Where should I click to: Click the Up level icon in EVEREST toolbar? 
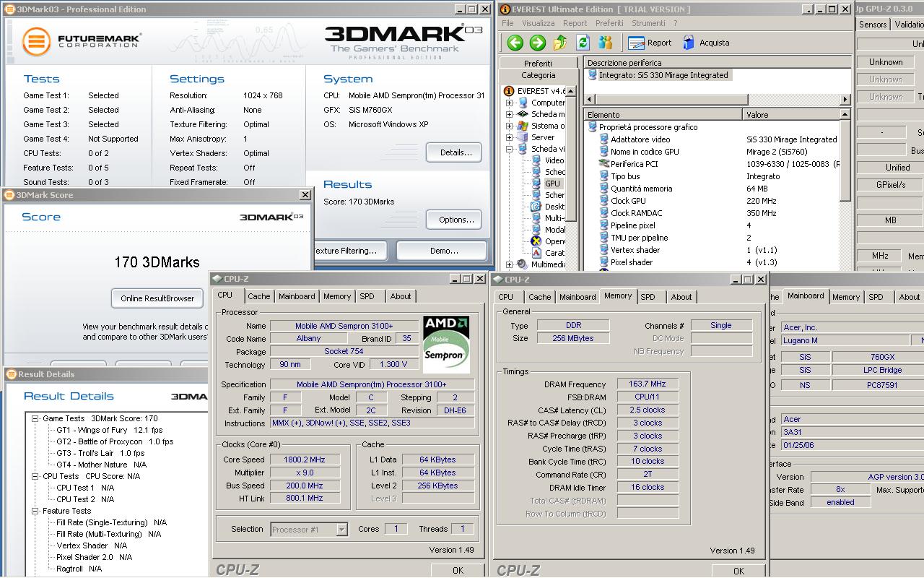pyautogui.click(x=560, y=43)
